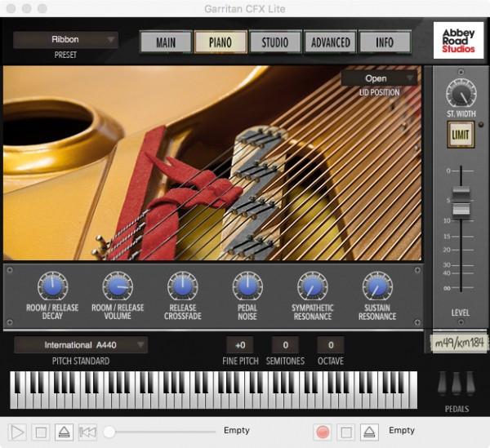490x448 pixels.
Task: Click the highest key on the keyboard
Action: coord(413,390)
